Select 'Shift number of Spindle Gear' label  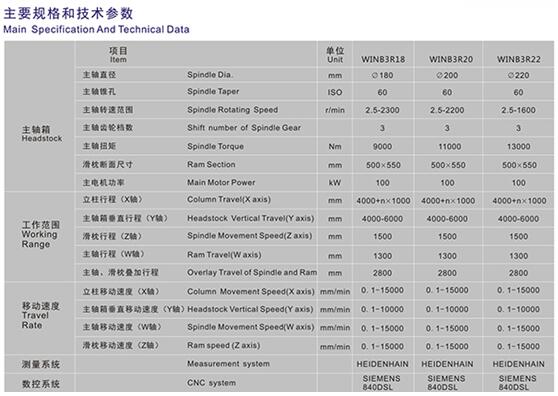pyautogui.click(x=244, y=127)
